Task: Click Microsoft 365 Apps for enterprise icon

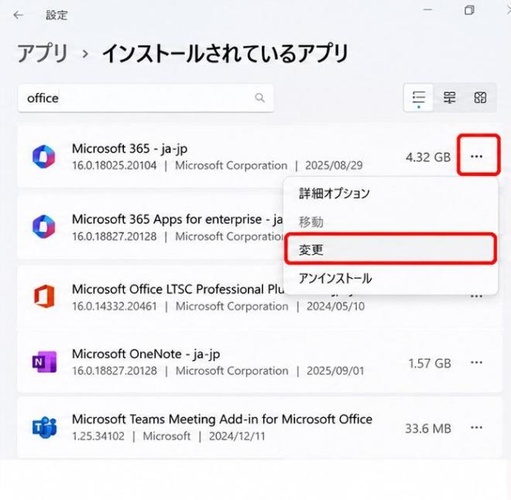Action: point(44,227)
